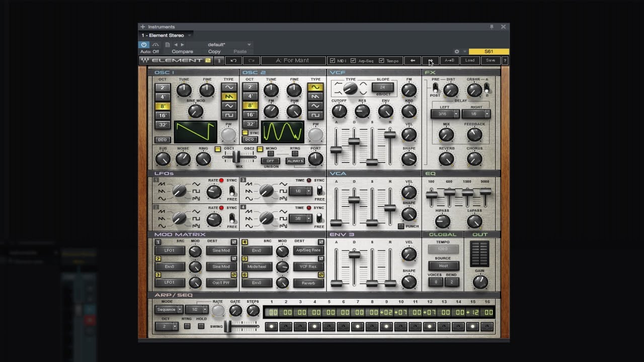Click the undo arrow in Element toolbar
Viewport: 644px width, 362px height.
[233, 60]
